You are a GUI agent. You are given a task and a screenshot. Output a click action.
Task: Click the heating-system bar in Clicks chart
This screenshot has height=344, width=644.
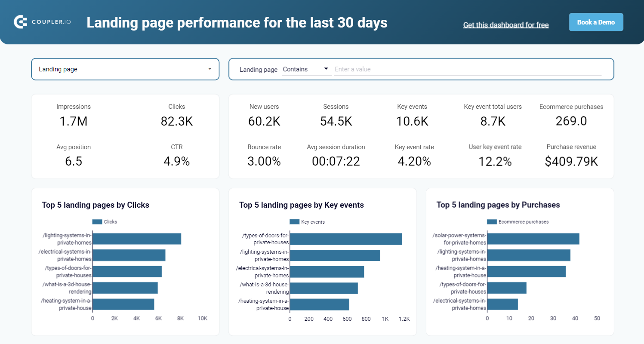pyautogui.click(x=123, y=304)
